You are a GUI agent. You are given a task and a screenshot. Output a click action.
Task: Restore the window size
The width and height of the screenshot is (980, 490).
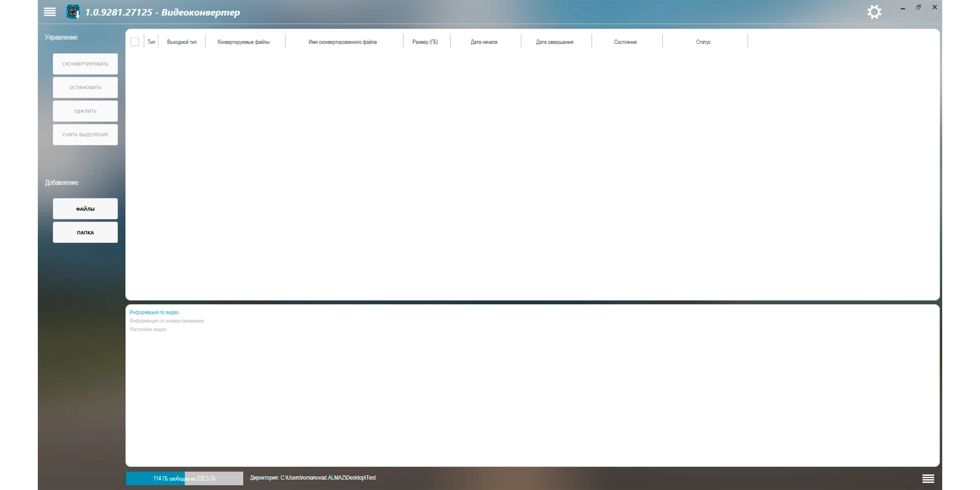coord(918,7)
